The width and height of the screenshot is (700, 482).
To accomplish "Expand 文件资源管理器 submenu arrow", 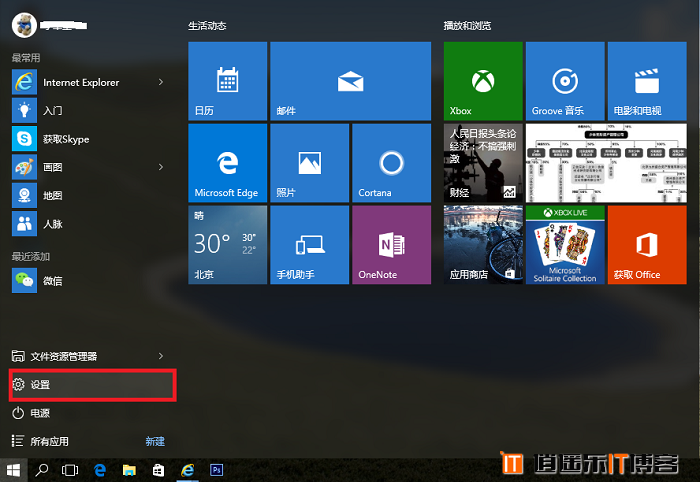I will point(161,356).
